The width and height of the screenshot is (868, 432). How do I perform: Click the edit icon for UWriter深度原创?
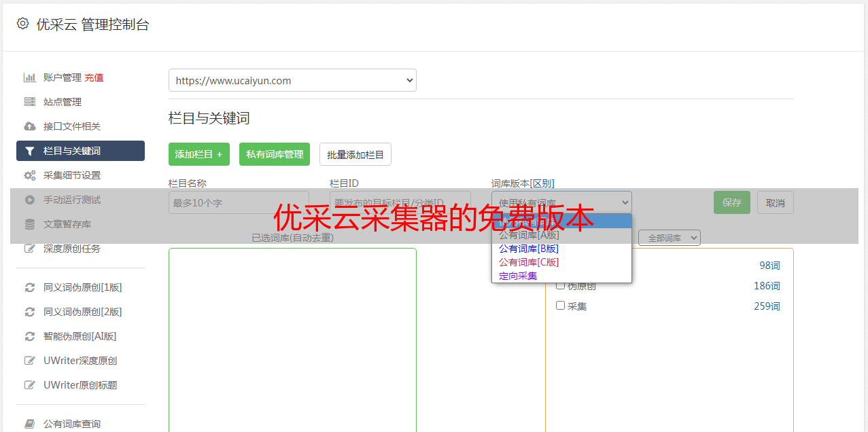click(x=30, y=361)
